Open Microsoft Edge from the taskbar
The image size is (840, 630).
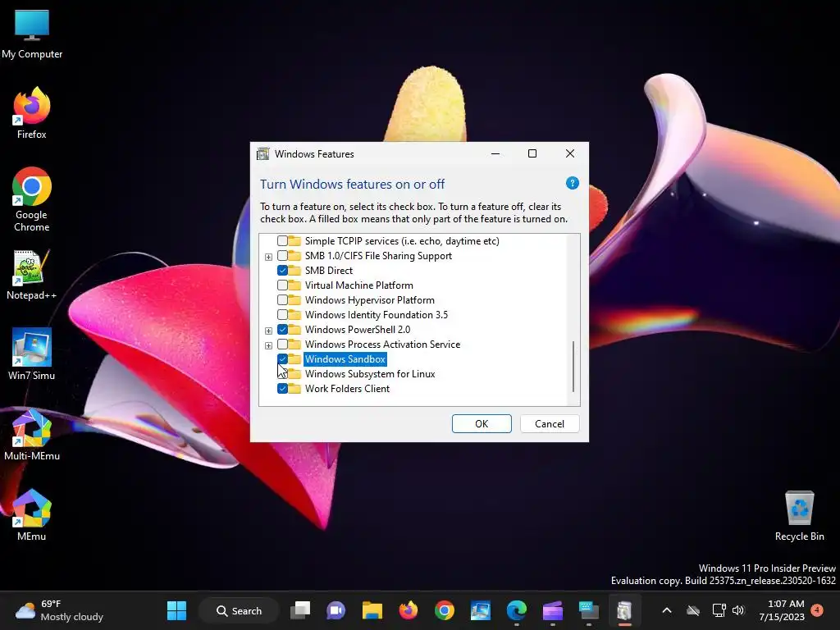(517, 610)
